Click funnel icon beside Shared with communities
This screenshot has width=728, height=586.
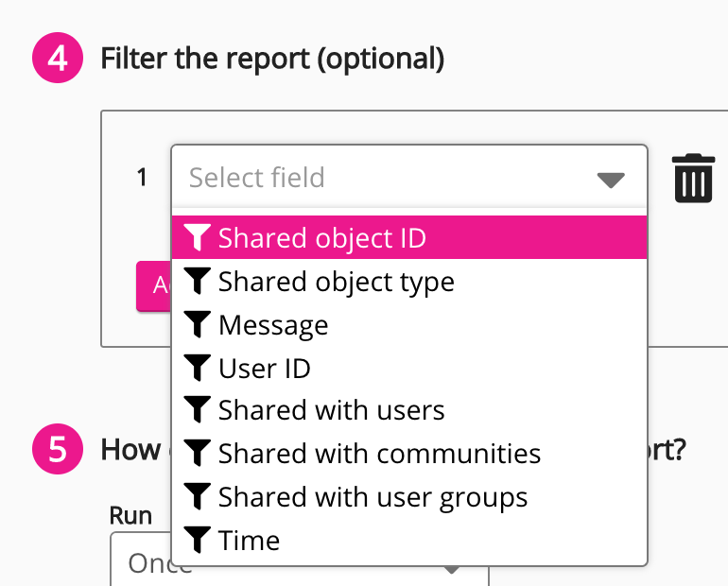(x=196, y=454)
